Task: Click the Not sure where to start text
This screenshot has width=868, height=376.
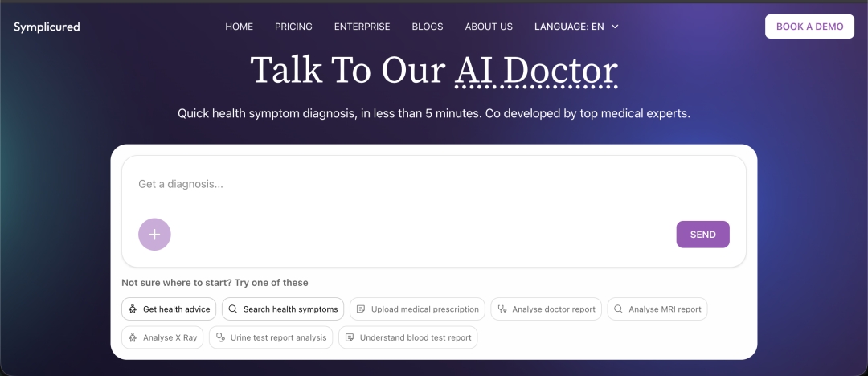Action: coord(215,283)
